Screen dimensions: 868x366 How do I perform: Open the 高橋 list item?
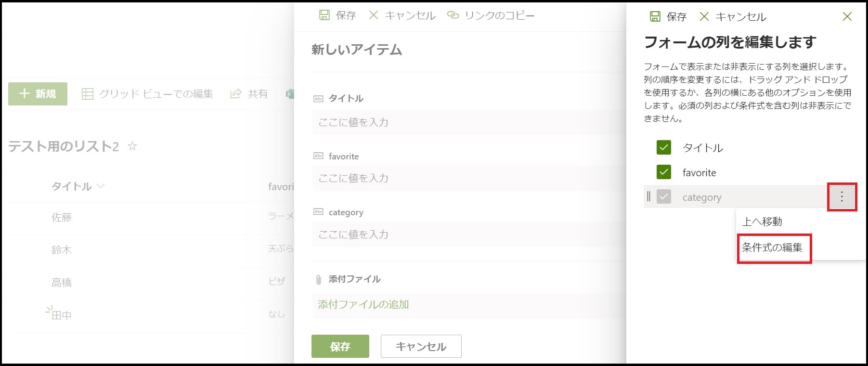62,283
